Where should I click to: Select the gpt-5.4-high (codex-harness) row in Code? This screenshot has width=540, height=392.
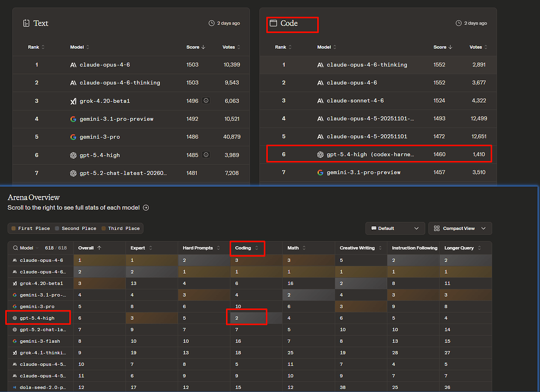pos(378,154)
